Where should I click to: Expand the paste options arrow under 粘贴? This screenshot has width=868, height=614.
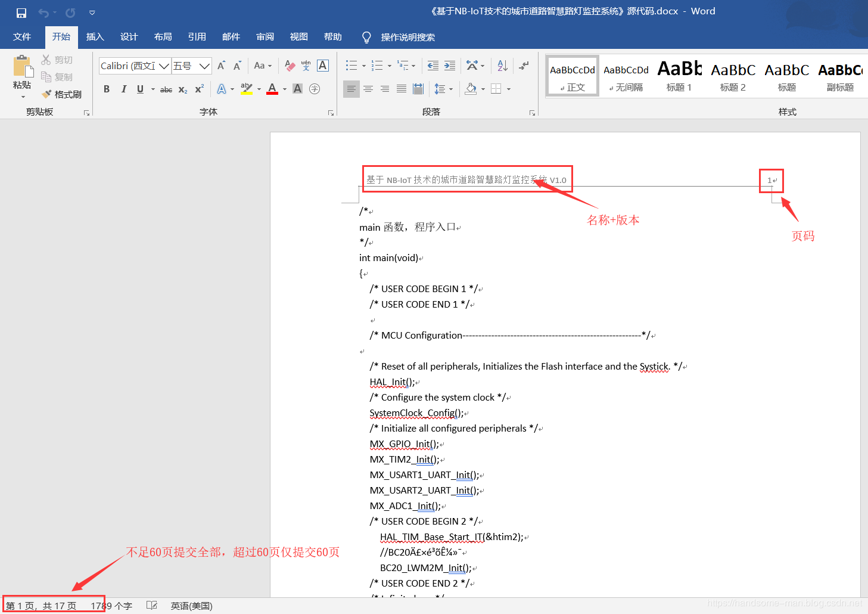23,97
